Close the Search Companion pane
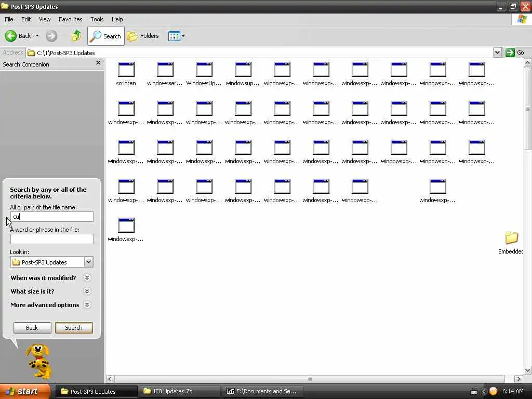This screenshot has height=399, width=532. point(98,63)
